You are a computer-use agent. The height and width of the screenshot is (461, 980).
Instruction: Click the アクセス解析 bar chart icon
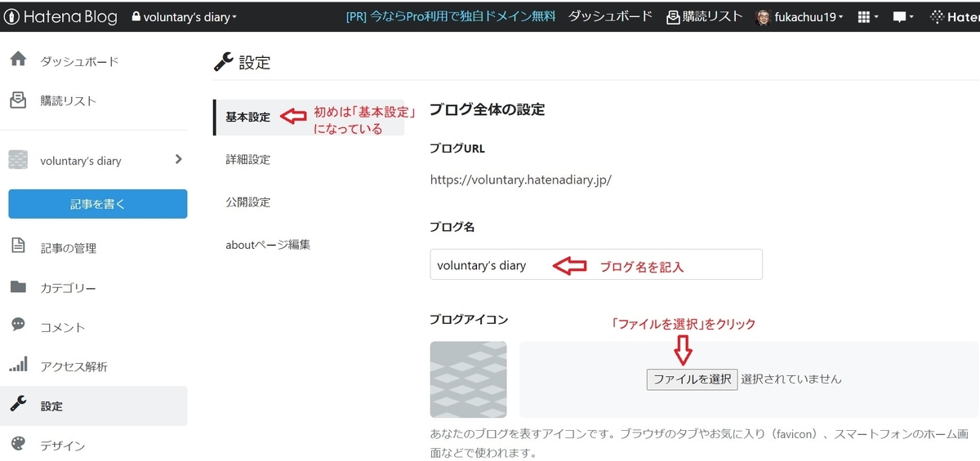click(x=18, y=364)
